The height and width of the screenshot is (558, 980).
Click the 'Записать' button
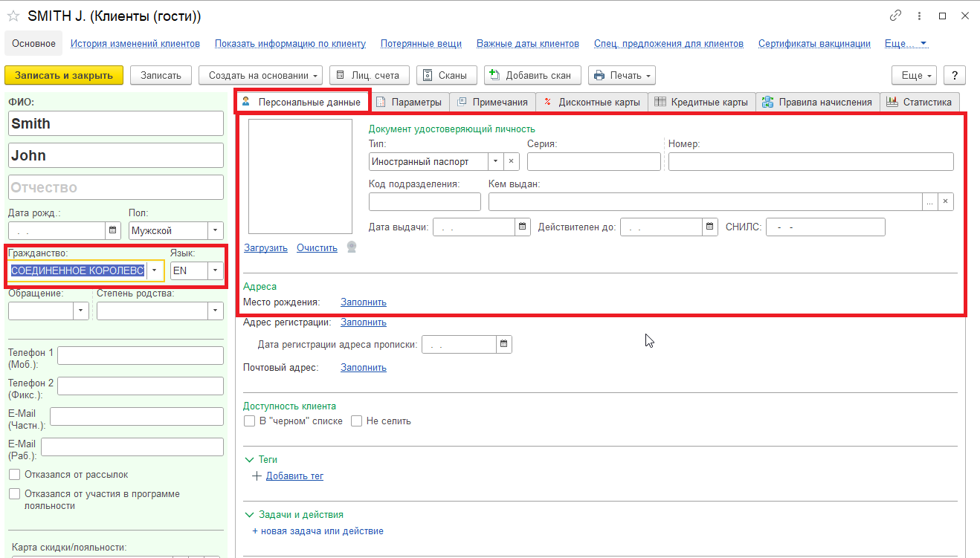pyautogui.click(x=161, y=75)
